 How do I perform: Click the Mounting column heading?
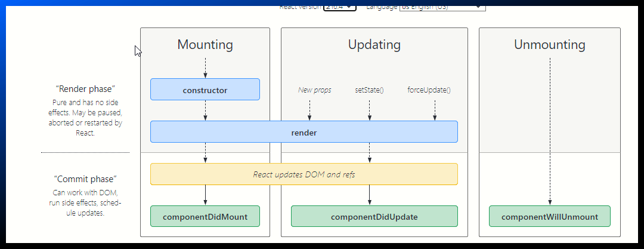[205, 45]
